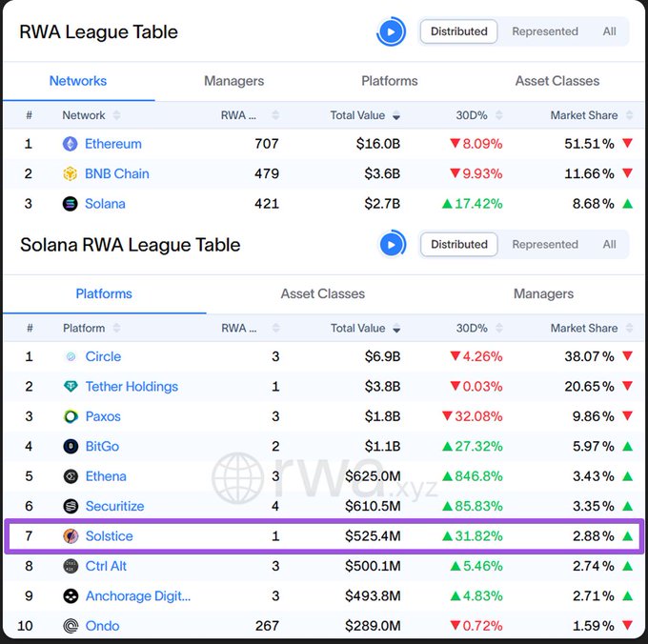Click Ondo's 267 RWA count

coord(267,626)
